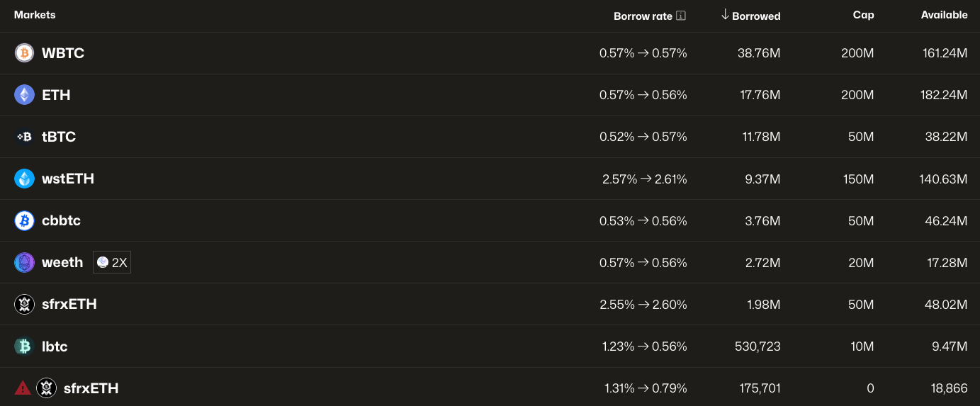Click the WBTC bitcoin coin icon
Screen dimensions: 980x406
[x=24, y=53]
